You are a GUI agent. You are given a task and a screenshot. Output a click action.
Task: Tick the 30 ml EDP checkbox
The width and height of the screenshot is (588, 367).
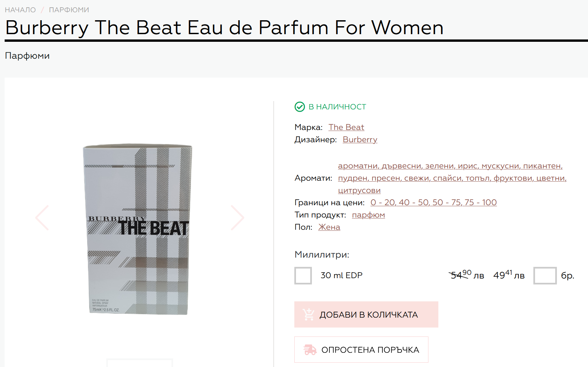(303, 275)
